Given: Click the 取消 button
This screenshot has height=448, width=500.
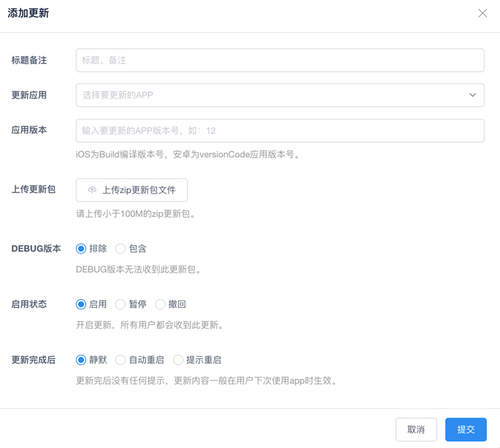Looking at the screenshot, I should (416, 429).
